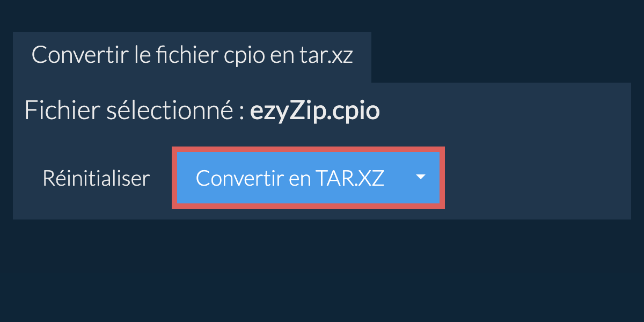The image size is (644, 322).
Task: Convert ezyZip.cpio to TAR.XZ
Action: coord(290,178)
